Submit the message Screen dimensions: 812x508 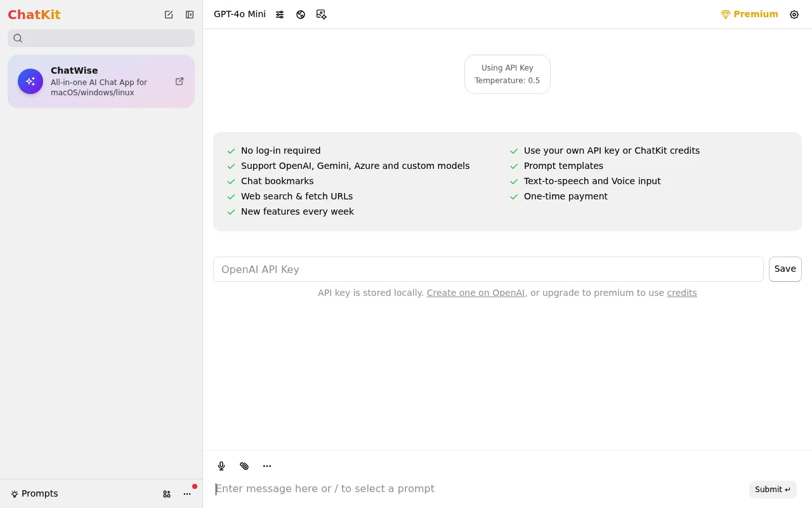[x=773, y=490]
